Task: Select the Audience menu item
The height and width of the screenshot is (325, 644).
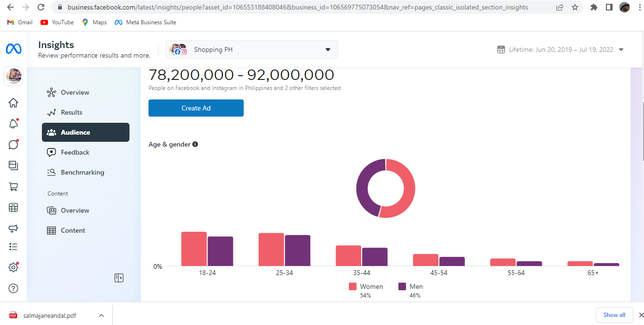Action: click(x=86, y=132)
